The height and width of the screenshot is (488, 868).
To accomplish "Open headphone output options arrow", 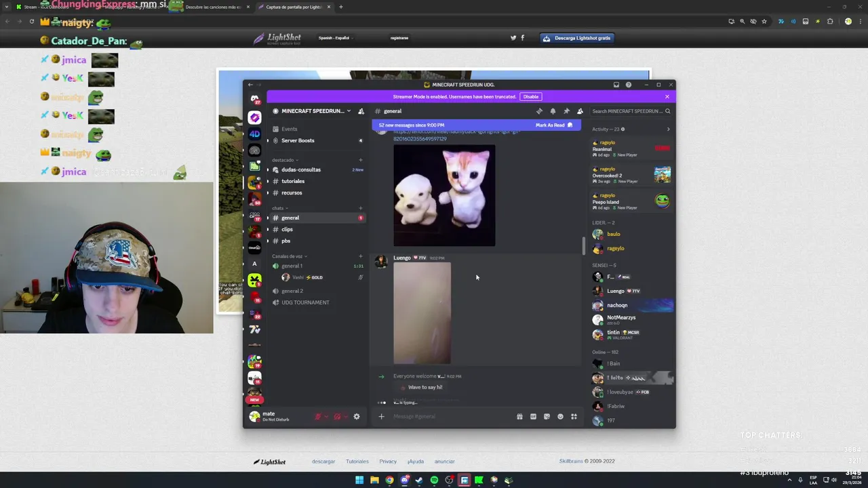I will pyautogui.click(x=346, y=417).
